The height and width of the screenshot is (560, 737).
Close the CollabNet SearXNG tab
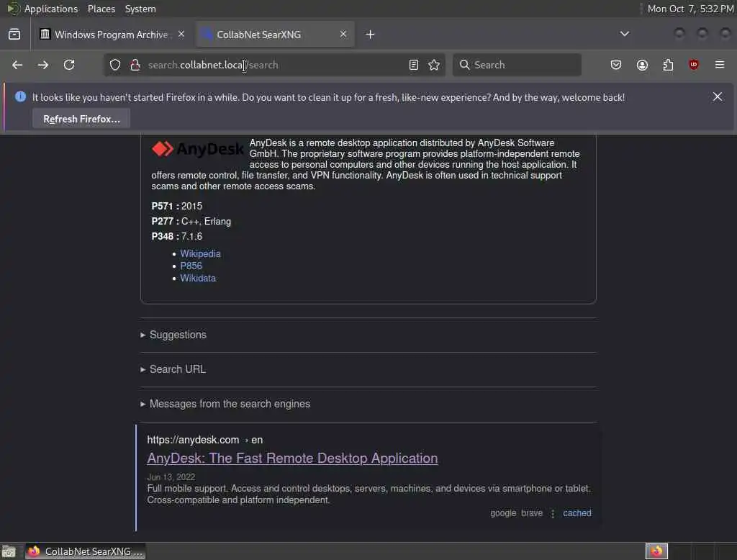click(343, 35)
